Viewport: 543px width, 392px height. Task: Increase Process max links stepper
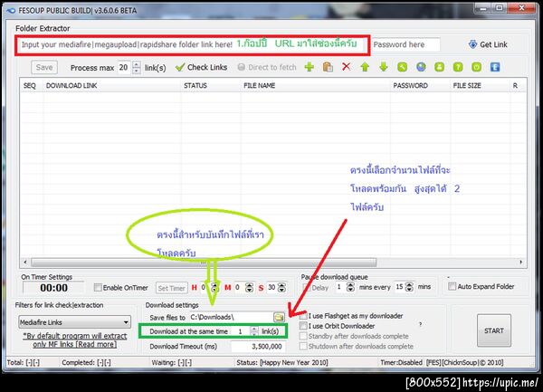137,64
